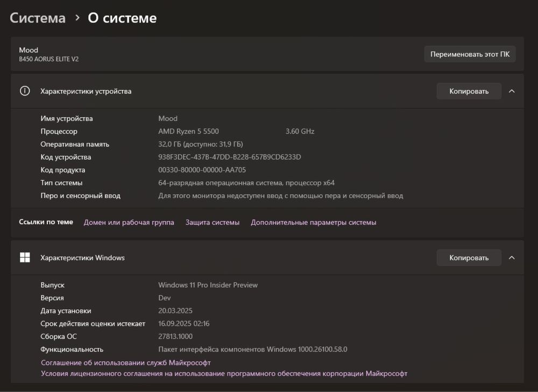This screenshot has height=392, width=538.
Task: Click the Дата установки label
Action: (x=66, y=311)
